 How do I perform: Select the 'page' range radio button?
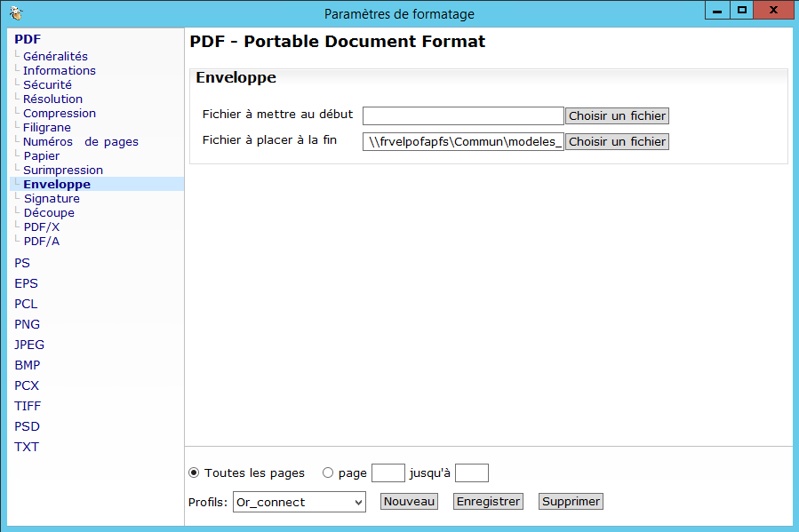328,473
